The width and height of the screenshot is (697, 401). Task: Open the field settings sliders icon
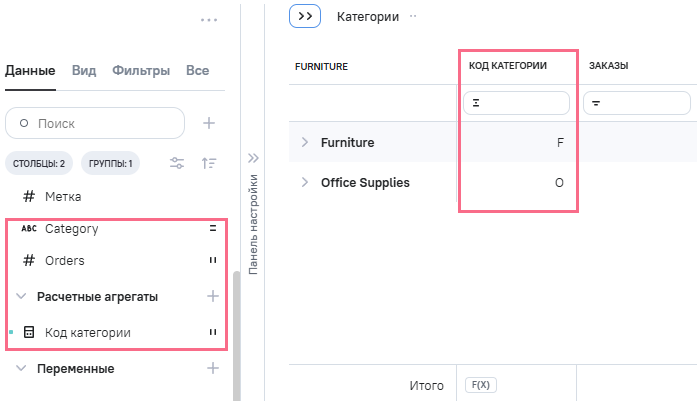click(177, 163)
